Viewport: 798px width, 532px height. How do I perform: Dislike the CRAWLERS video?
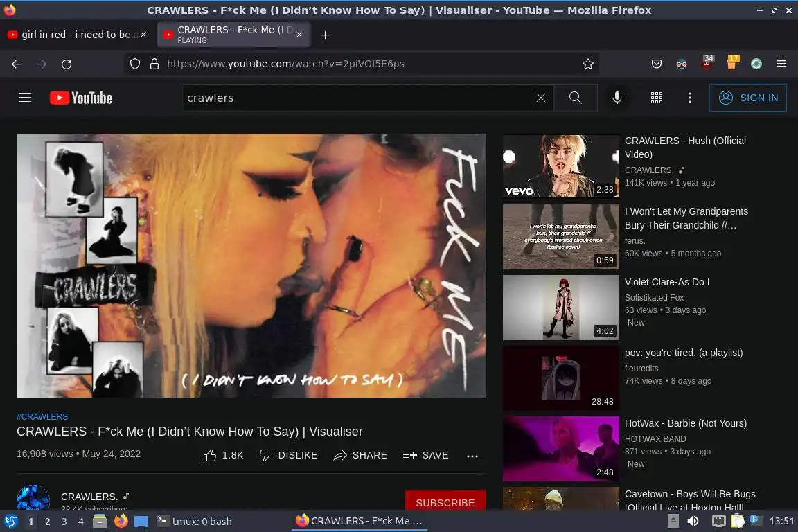point(289,455)
